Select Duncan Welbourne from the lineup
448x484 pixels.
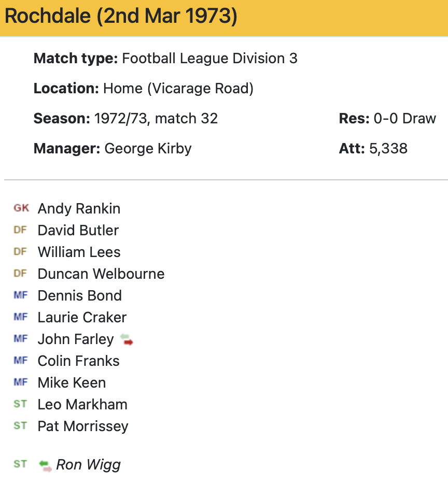point(101,274)
